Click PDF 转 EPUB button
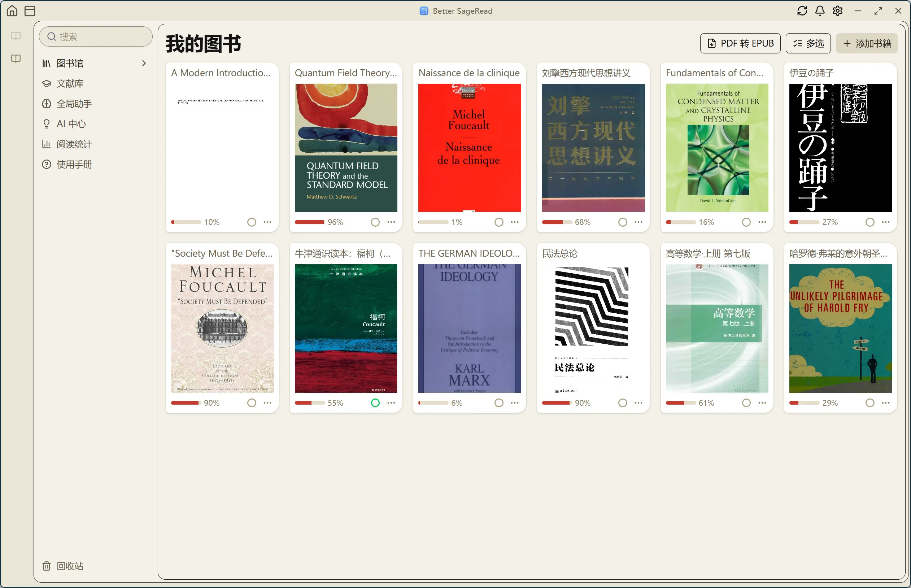The height and width of the screenshot is (588, 911). 740,44
